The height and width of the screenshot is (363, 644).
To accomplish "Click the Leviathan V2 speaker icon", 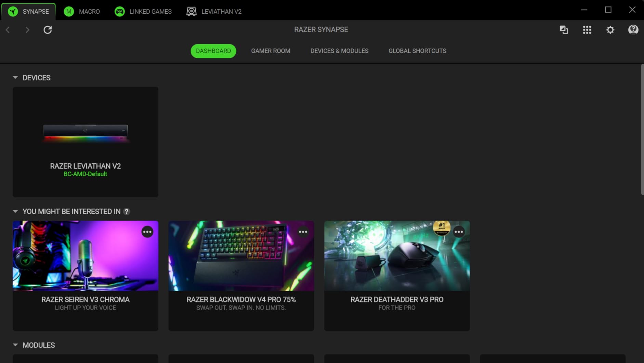I will pos(192,12).
